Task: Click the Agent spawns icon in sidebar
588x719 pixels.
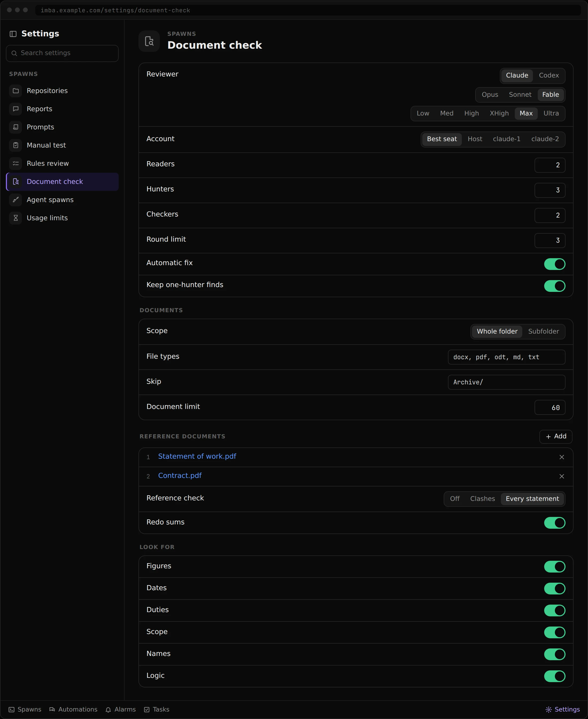Action: click(x=16, y=200)
